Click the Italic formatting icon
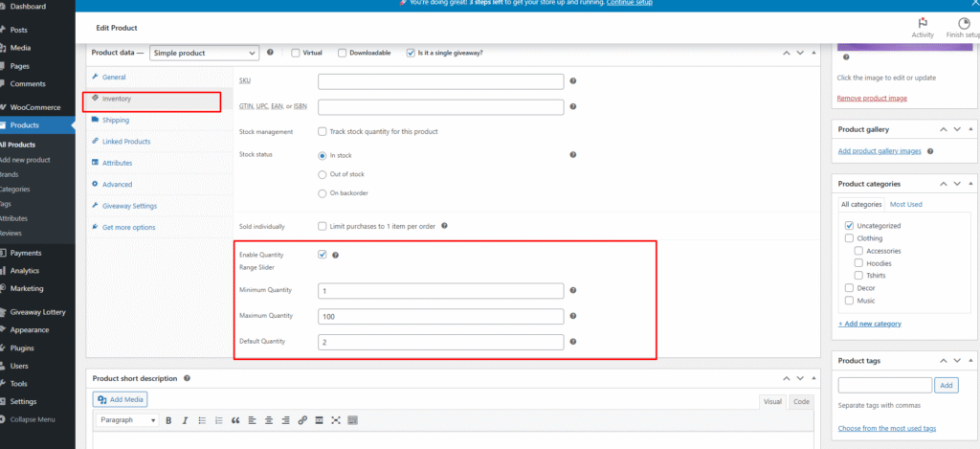980x449 pixels. coord(183,420)
